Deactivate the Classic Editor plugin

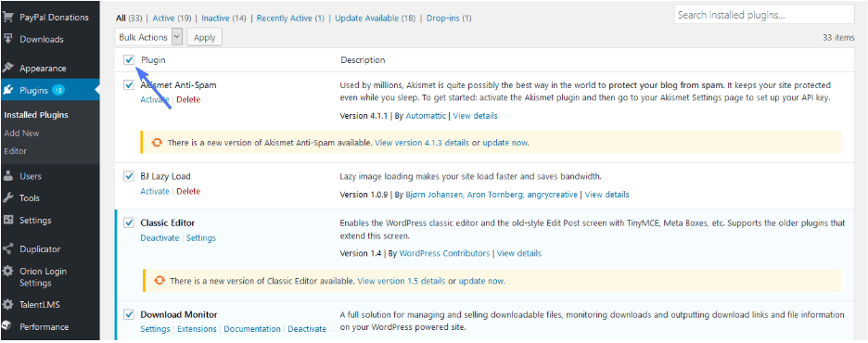point(160,238)
